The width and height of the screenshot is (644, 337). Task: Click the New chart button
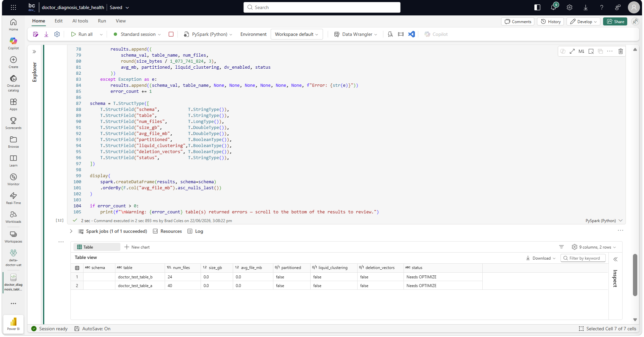[137, 247]
